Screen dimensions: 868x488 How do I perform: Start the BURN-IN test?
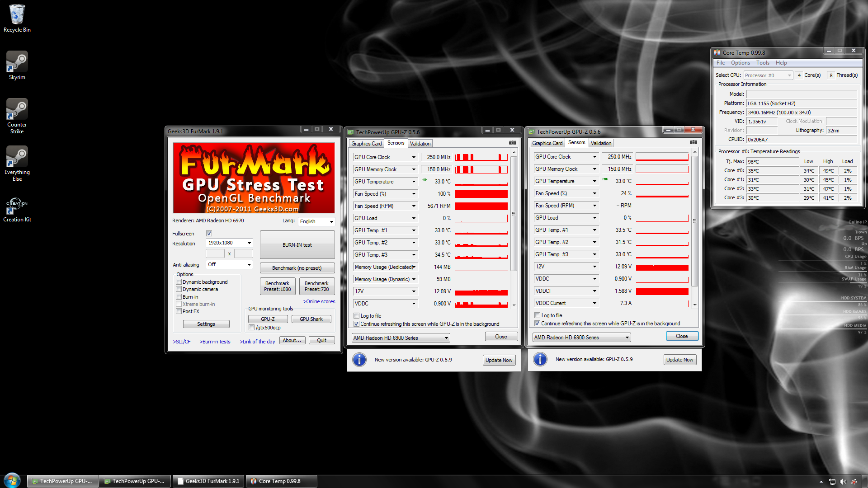pyautogui.click(x=297, y=244)
